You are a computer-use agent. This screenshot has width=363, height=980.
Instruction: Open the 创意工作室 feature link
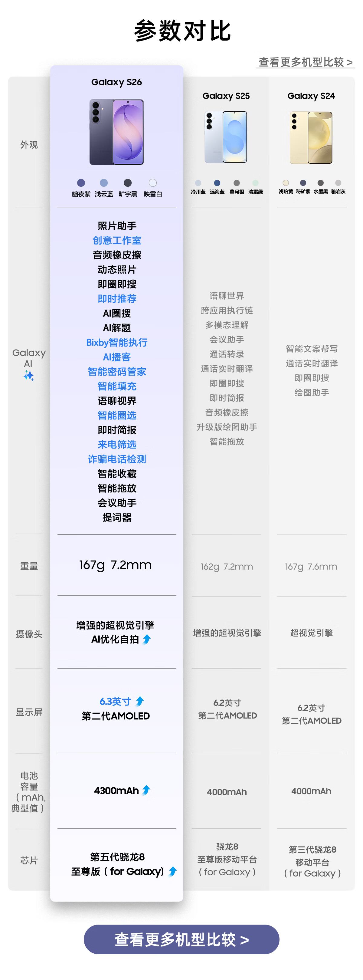pos(117,240)
